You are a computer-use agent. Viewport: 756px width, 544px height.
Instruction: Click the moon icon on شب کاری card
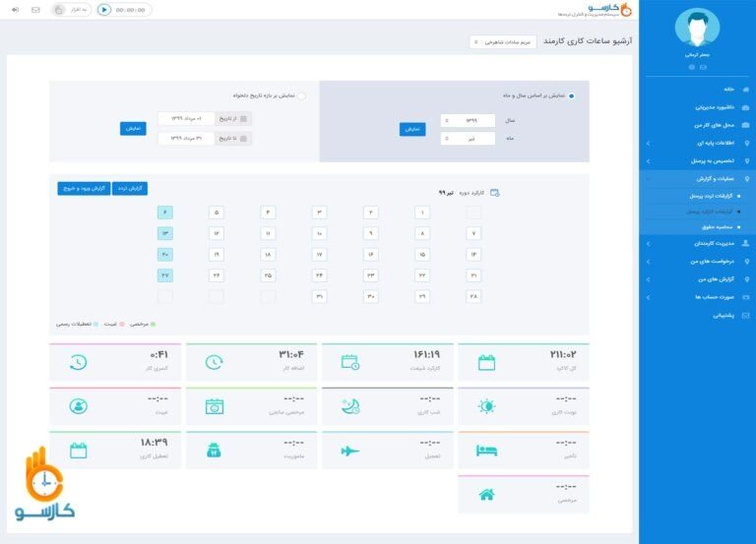pos(350,406)
